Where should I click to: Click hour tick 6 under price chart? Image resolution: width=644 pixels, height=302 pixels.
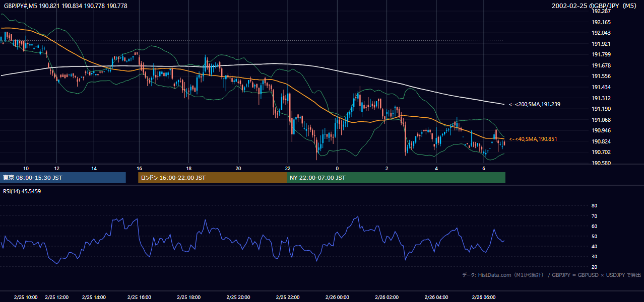[484, 168]
